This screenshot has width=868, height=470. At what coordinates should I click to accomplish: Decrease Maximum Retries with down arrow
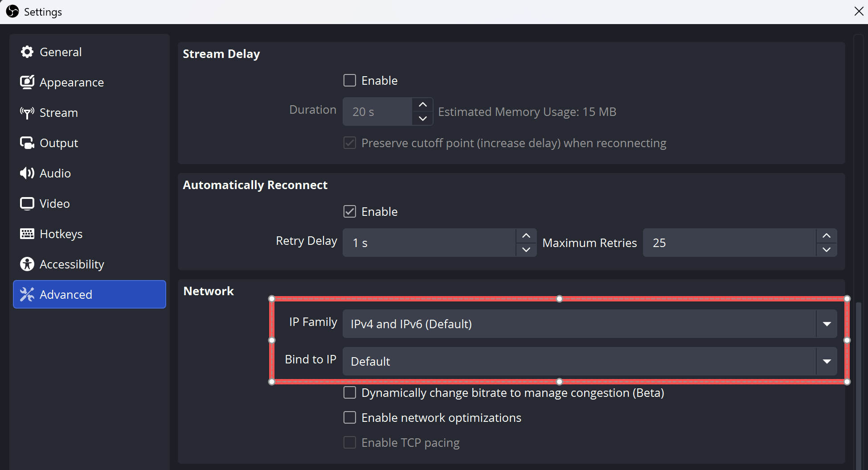point(827,249)
